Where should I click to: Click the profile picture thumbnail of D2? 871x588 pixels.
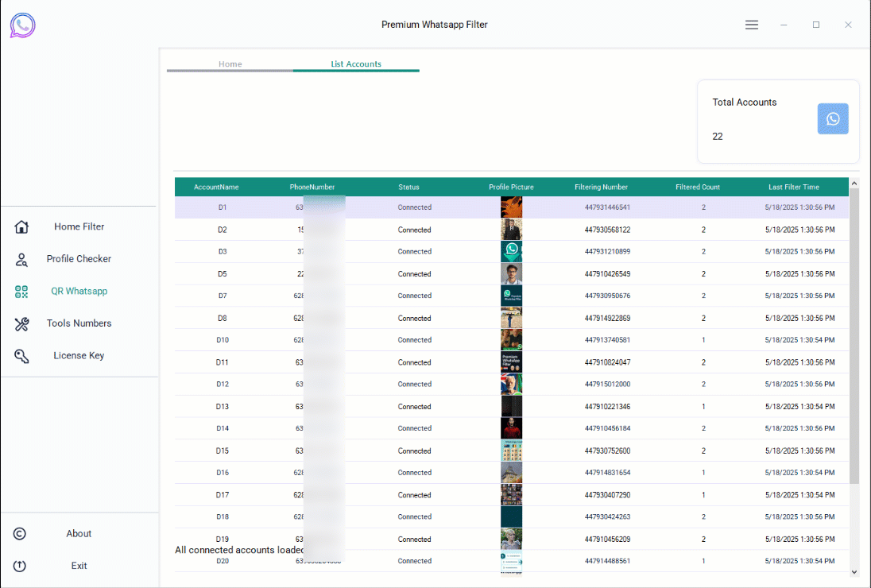[511, 230]
